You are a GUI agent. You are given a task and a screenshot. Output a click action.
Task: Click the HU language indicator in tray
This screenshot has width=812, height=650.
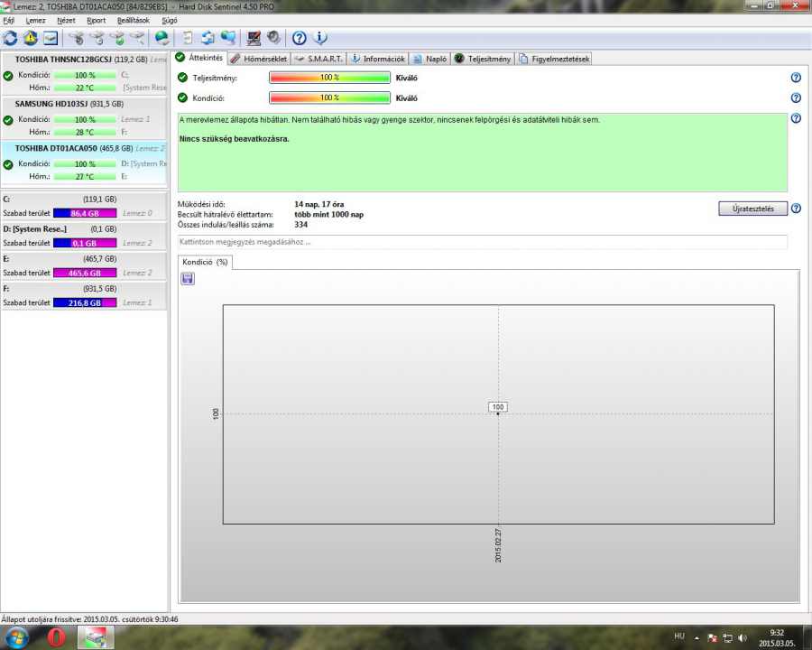point(678,636)
